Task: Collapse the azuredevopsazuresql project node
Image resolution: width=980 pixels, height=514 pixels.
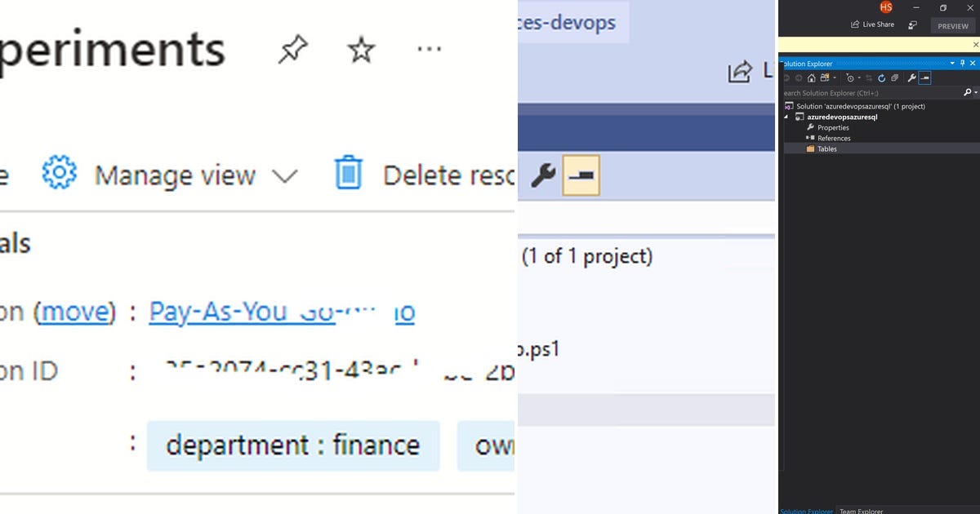Action: [x=786, y=117]
